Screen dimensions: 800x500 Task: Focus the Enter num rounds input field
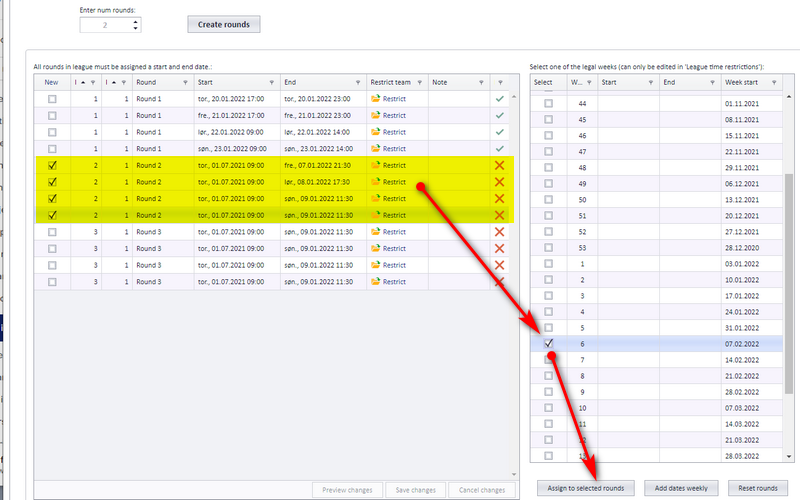tap(105, 25)
